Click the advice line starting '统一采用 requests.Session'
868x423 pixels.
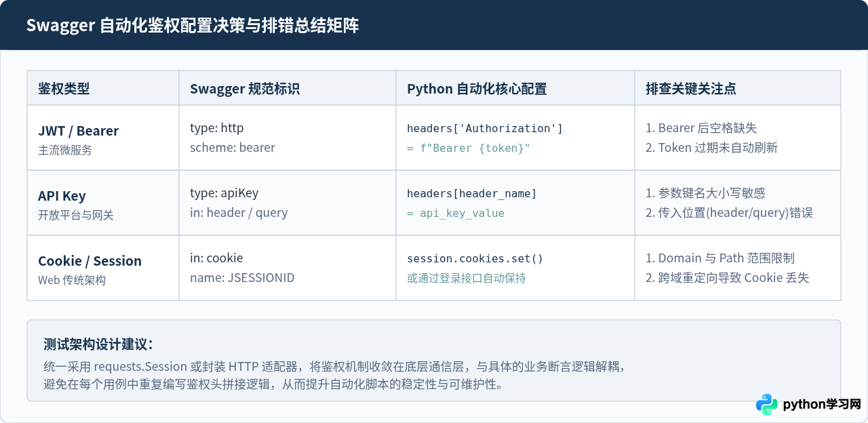click(334, 367)
